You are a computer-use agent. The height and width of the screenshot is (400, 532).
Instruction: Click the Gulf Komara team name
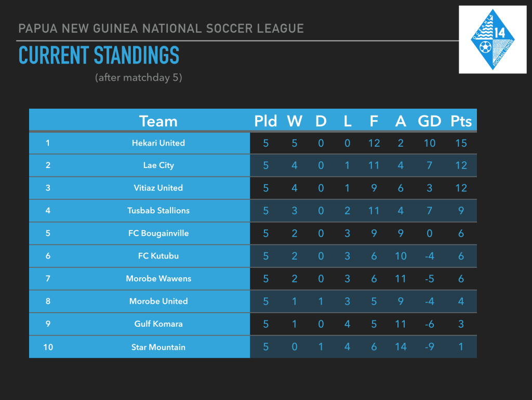pyautogui.click(x=158, y=324)
